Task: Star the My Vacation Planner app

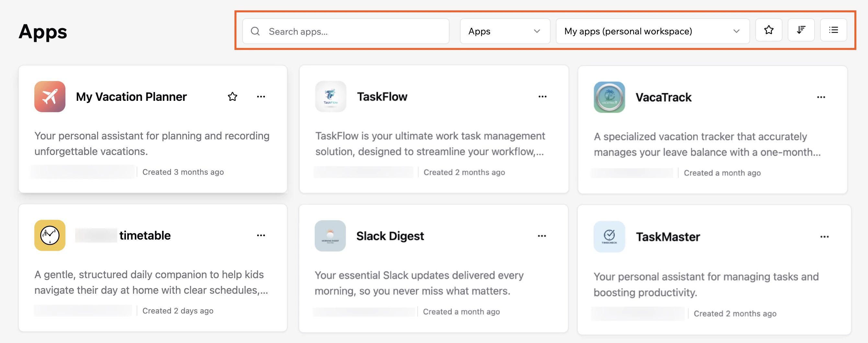Action: pyautogui.click(x=232, y=97)
